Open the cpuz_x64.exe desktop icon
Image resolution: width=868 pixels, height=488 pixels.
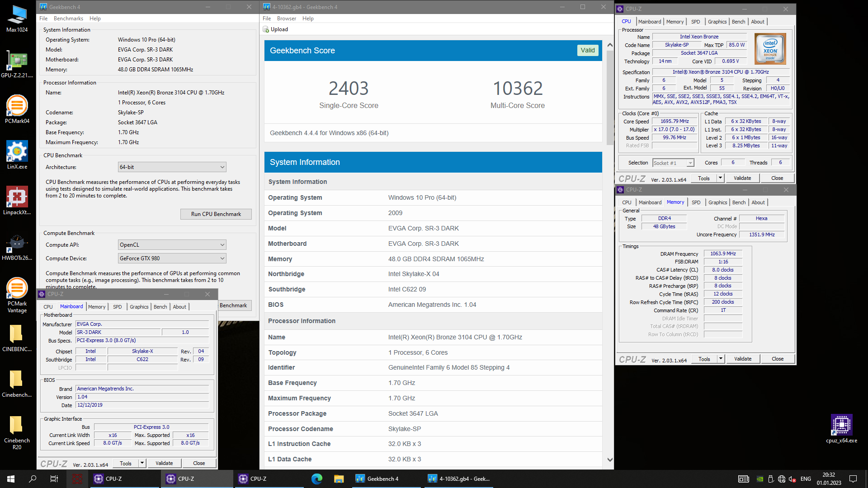point(841,429)
